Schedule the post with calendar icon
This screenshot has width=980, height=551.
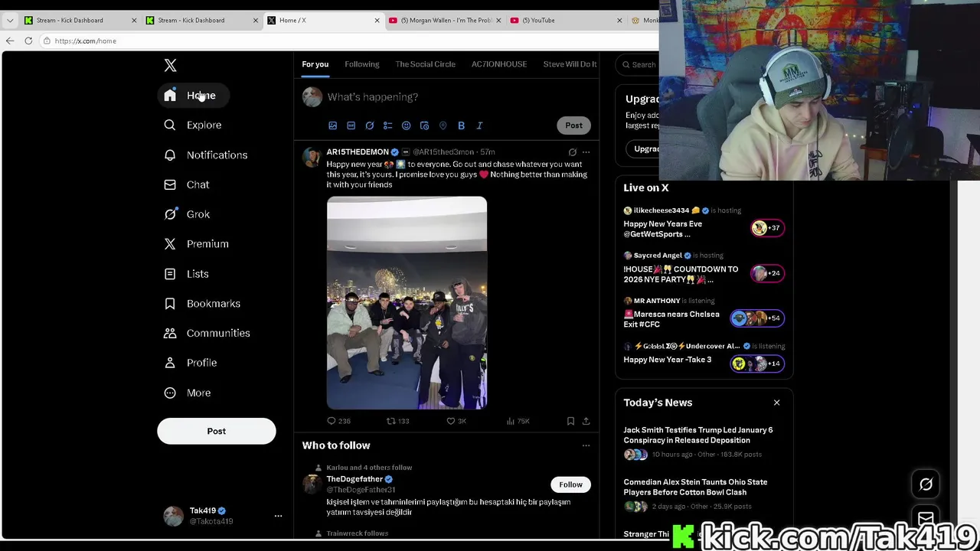click(x=424, y=126)
